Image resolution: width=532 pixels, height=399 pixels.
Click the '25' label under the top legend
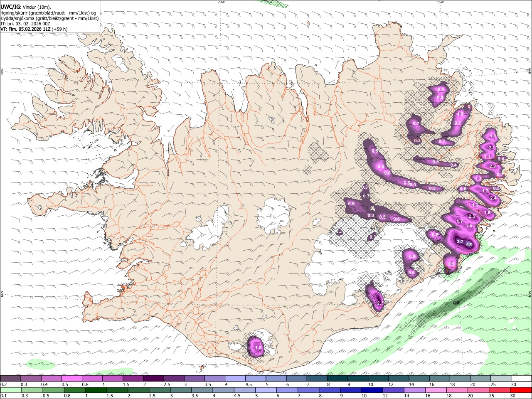(493, 384)
